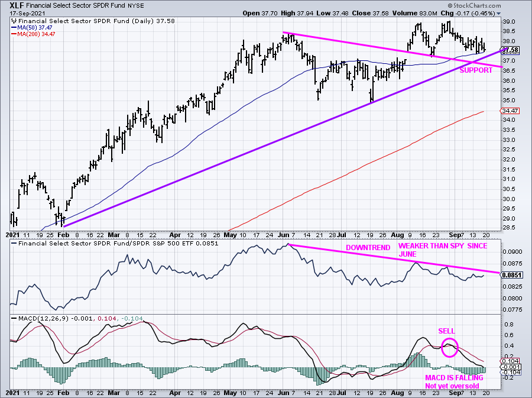Click the 0.8 MACD axis label
Image resolution: width=532 pixels, height=398 pixels.
point(508,324)
